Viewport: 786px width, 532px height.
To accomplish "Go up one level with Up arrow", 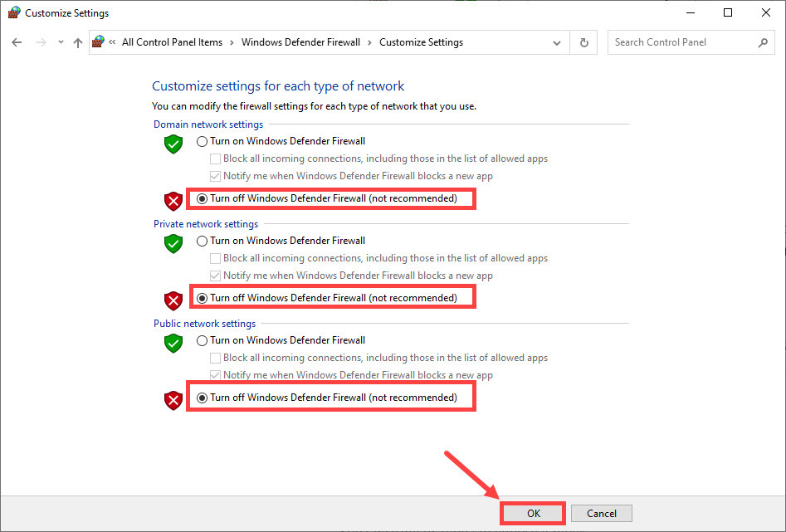I will (x=78, y=42).
